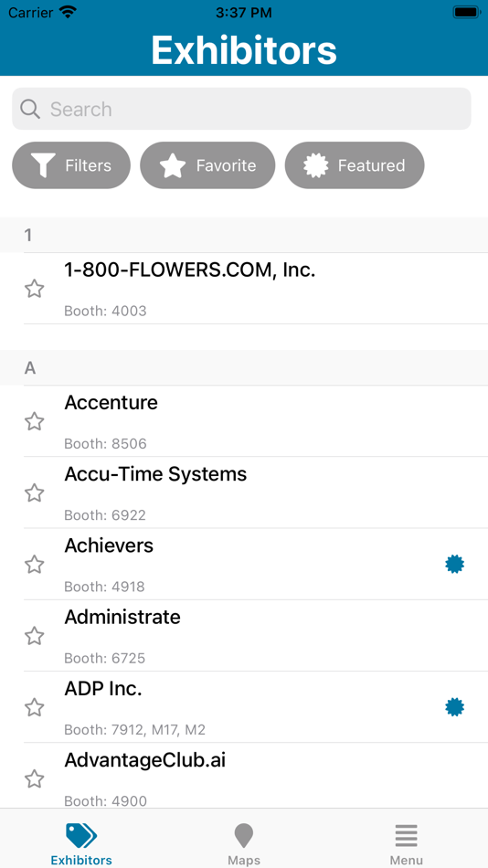Open the Filters options
488x868 pixels.
pyautogui.click(x=71, y=165)
